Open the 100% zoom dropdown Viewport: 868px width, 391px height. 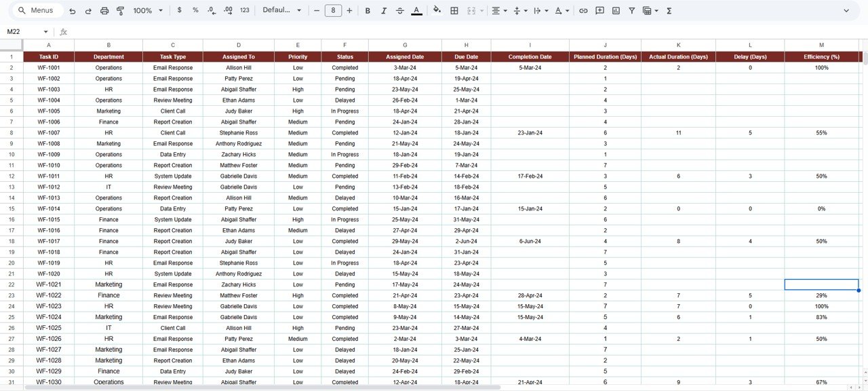(148, 11)
